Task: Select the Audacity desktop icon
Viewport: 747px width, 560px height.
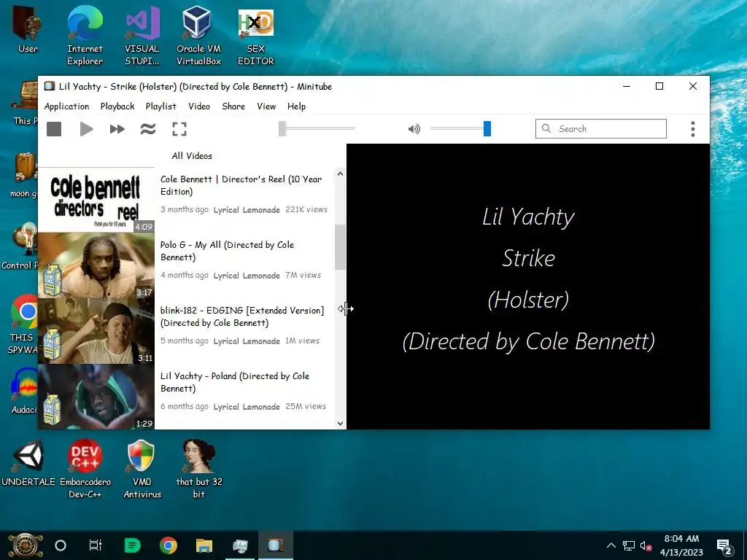Action: pos(25,391)
